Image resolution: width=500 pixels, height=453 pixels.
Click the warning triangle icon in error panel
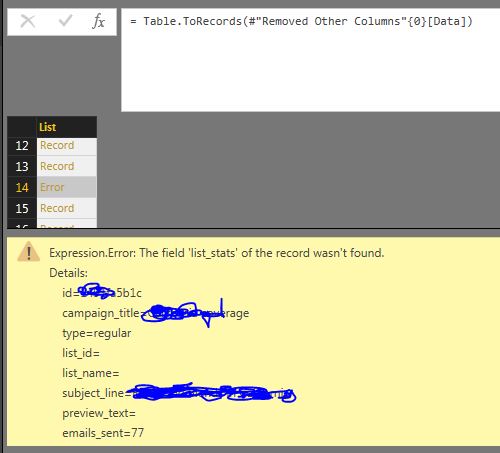click(29, 252)
